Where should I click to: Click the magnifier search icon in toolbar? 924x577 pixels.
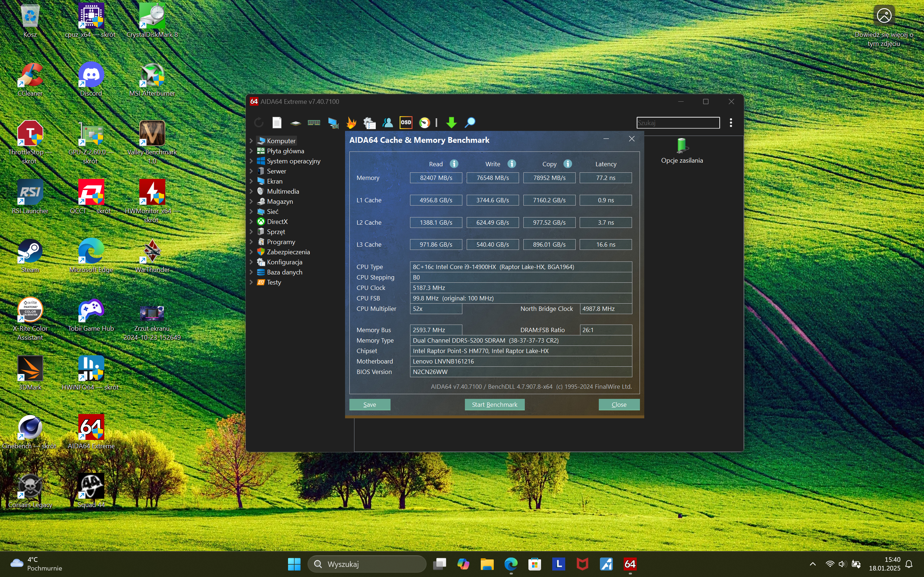[x=470, y=123]
